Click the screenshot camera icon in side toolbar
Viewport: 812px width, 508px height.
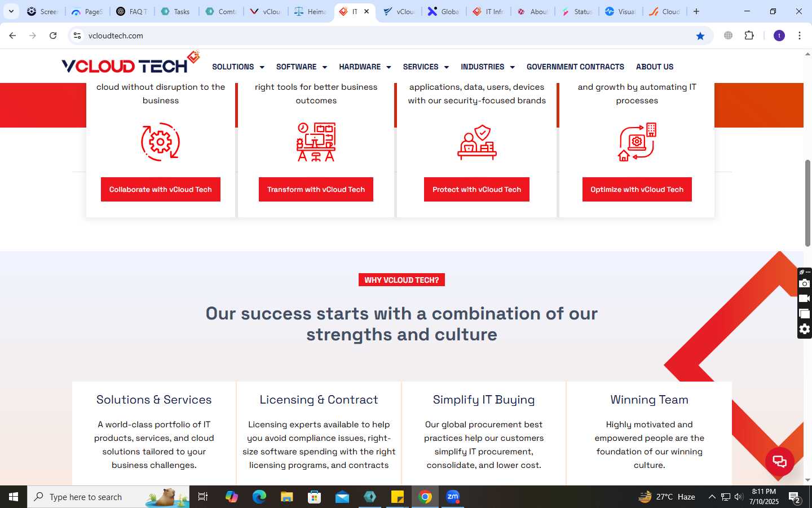coord(805,283)
